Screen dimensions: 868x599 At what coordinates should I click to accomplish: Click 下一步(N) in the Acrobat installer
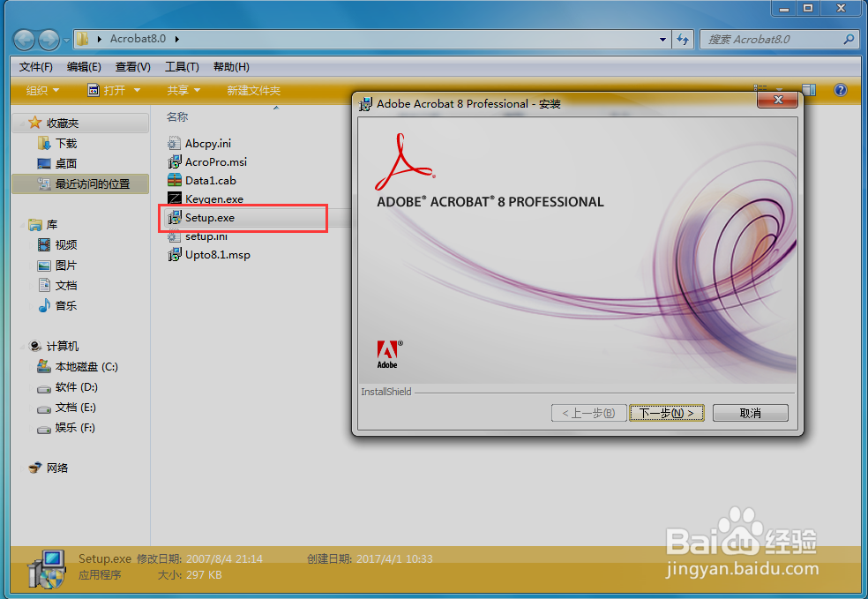667,413
